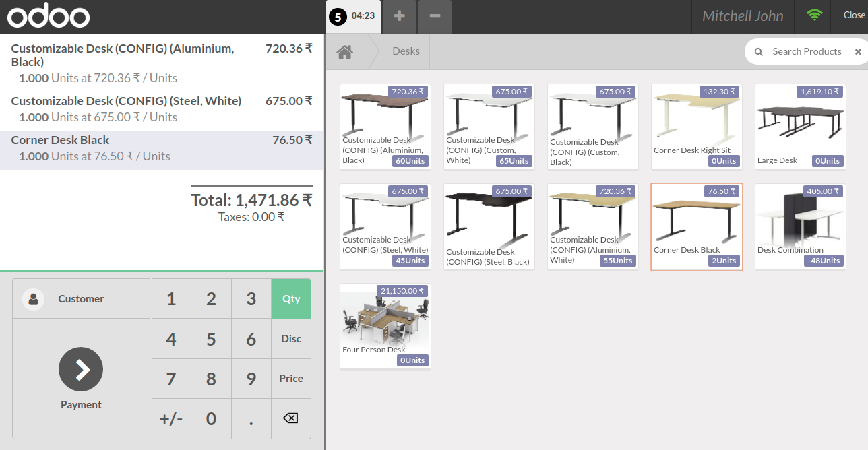This screenshot has width=868, height=450.
Task: Click the backspace key on numpad
Action: click(290, 418)
